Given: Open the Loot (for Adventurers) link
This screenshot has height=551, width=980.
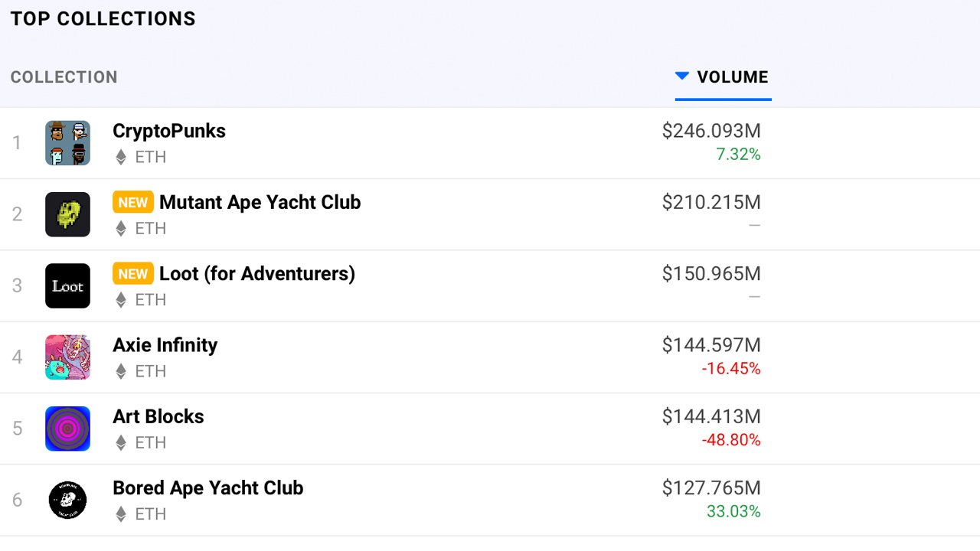Looking at the screenshot, I should coord(257,274).
